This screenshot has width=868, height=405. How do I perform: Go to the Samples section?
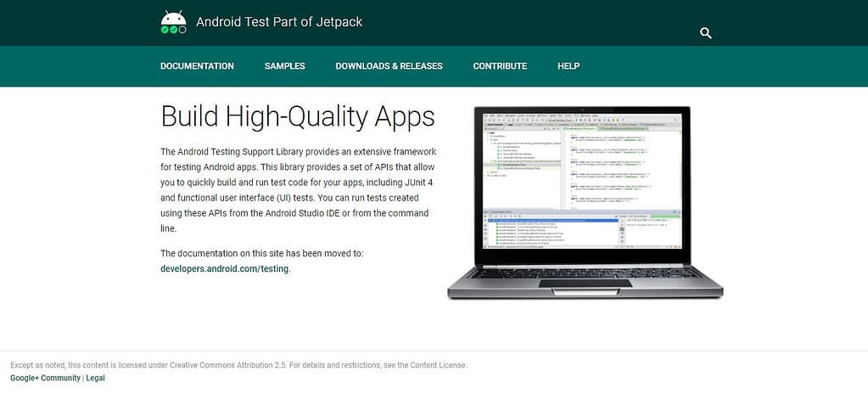[x=284, y=66]
